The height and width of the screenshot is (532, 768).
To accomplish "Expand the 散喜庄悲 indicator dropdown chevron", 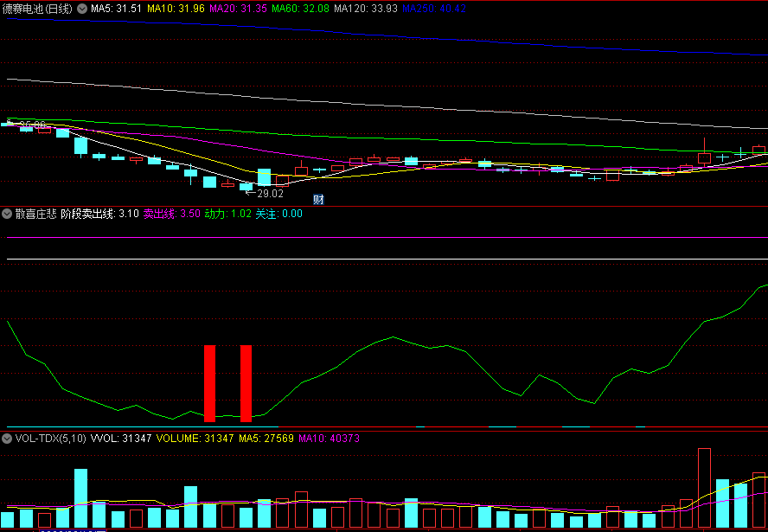I will point(7,214).
